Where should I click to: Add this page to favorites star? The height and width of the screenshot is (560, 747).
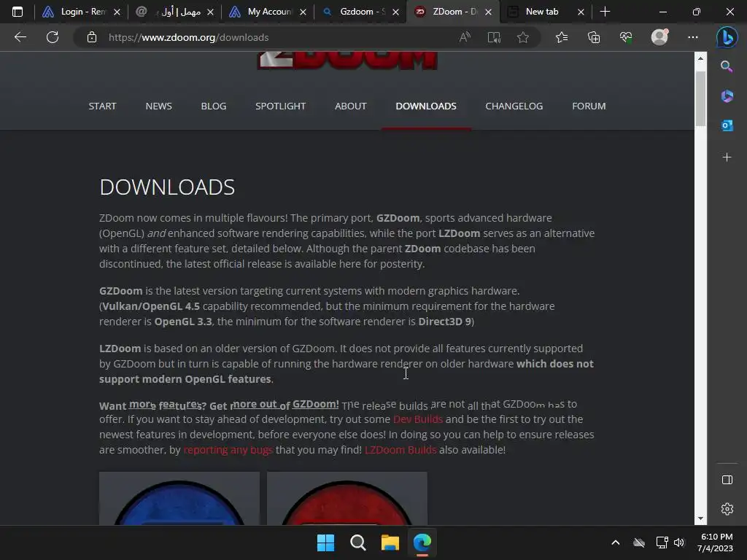point(522,37)
